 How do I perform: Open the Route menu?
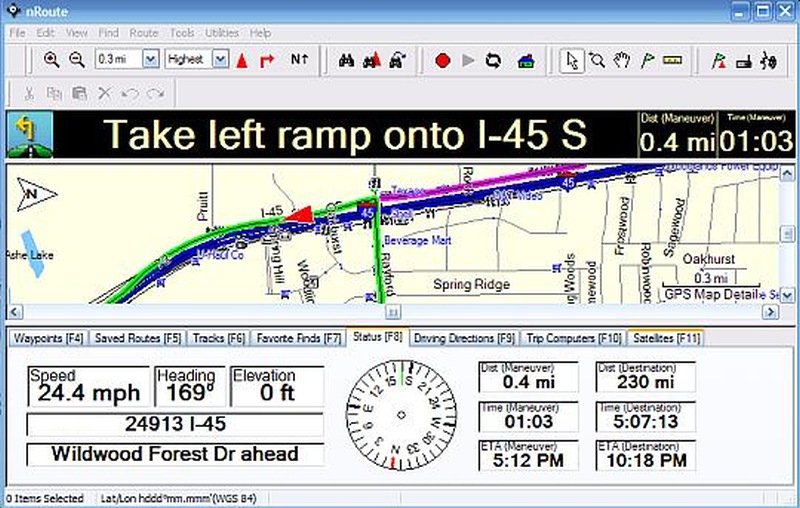tap(143, 33)
